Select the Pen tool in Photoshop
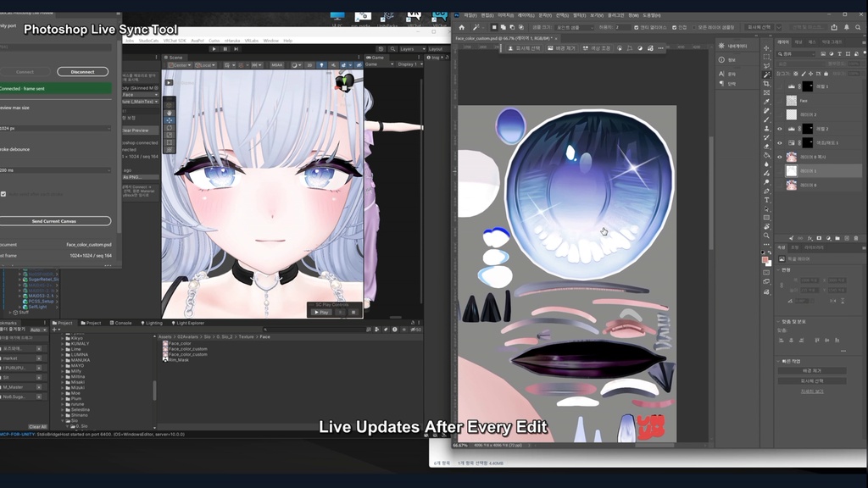The width and height of the screenshot is (868, 488). pyautogui.click(x=766, y=191)
